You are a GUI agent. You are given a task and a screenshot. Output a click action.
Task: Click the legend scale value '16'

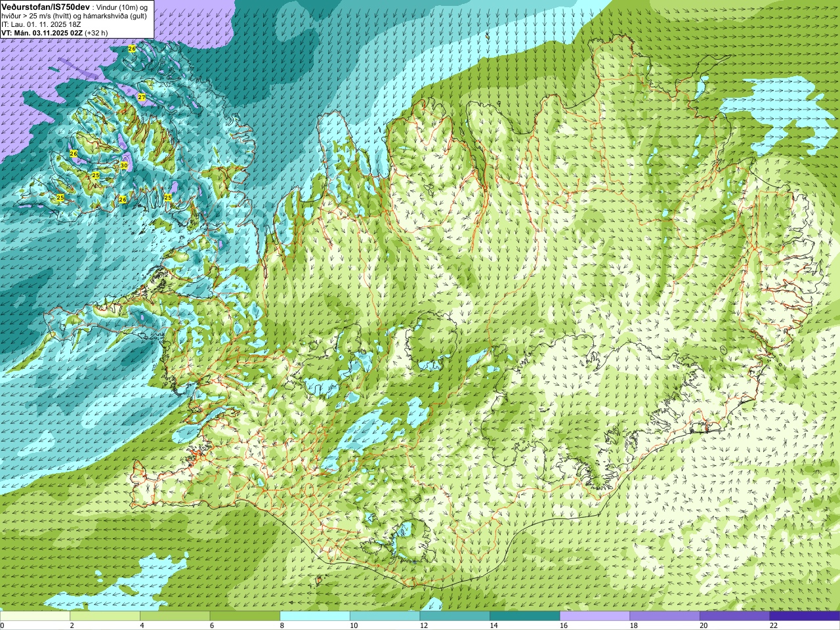(564, 625)
